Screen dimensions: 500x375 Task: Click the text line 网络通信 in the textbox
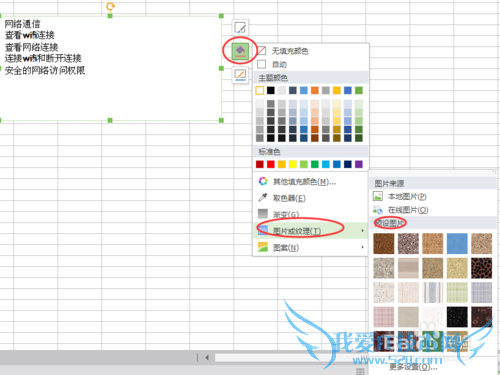pyautogui.click(x=22, y=24)
